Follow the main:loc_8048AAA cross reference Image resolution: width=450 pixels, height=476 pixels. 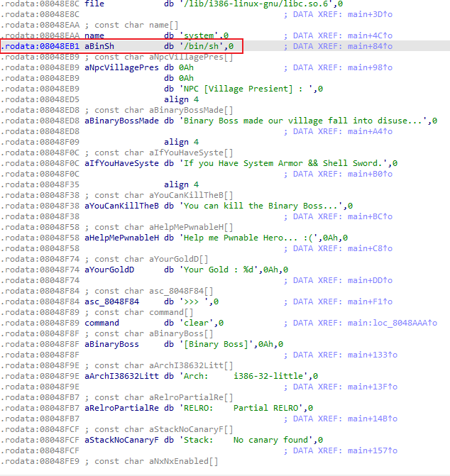pyautogui.click(x=393, y=322)
